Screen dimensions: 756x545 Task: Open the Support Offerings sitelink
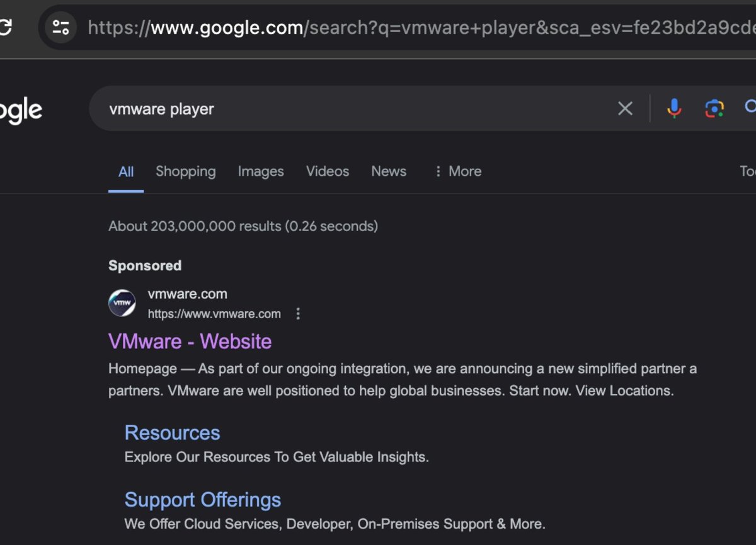(x=203, y=500)
